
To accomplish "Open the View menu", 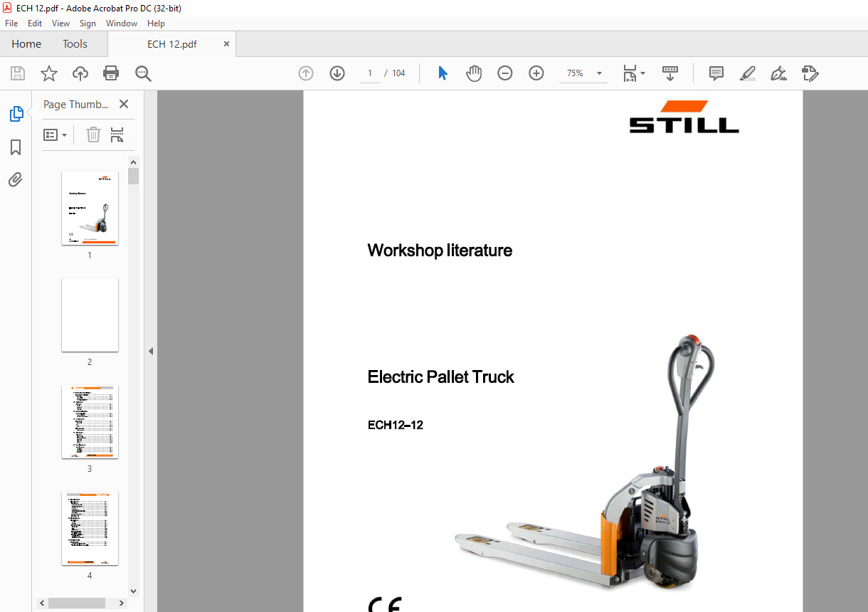I will point(60,23).
